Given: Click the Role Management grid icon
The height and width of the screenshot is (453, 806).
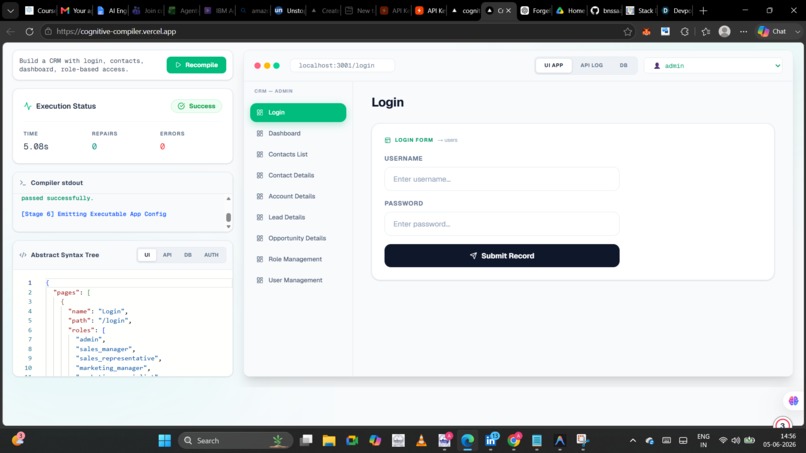Looking at the screenshot, I should click(260, 259).
